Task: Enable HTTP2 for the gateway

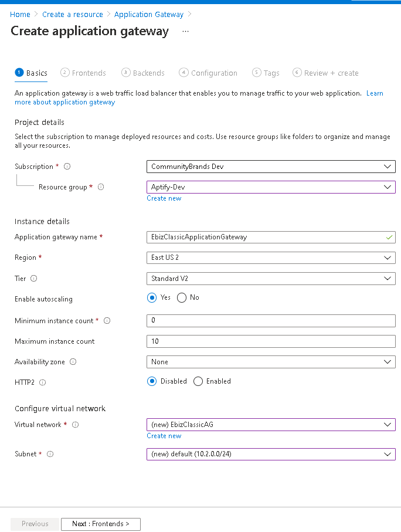Action: [x=198, y=382]
